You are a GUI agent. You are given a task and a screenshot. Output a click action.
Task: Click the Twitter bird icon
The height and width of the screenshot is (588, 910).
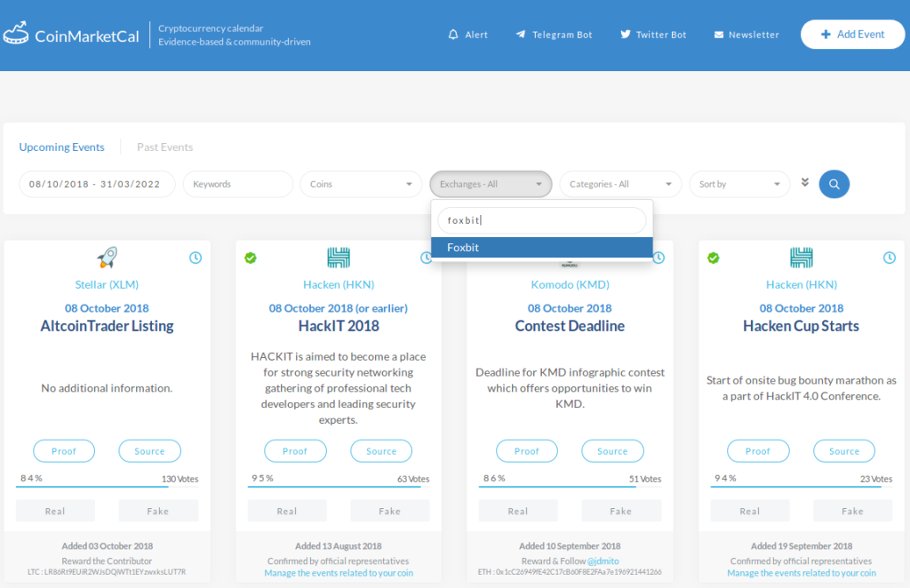625,35
